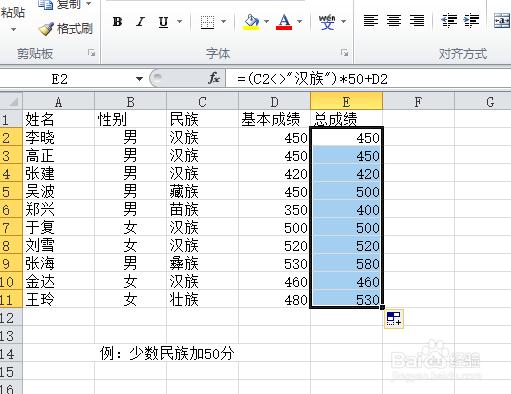
Task: Center align text
Action: pyautogui.click(x=394, y=21)
